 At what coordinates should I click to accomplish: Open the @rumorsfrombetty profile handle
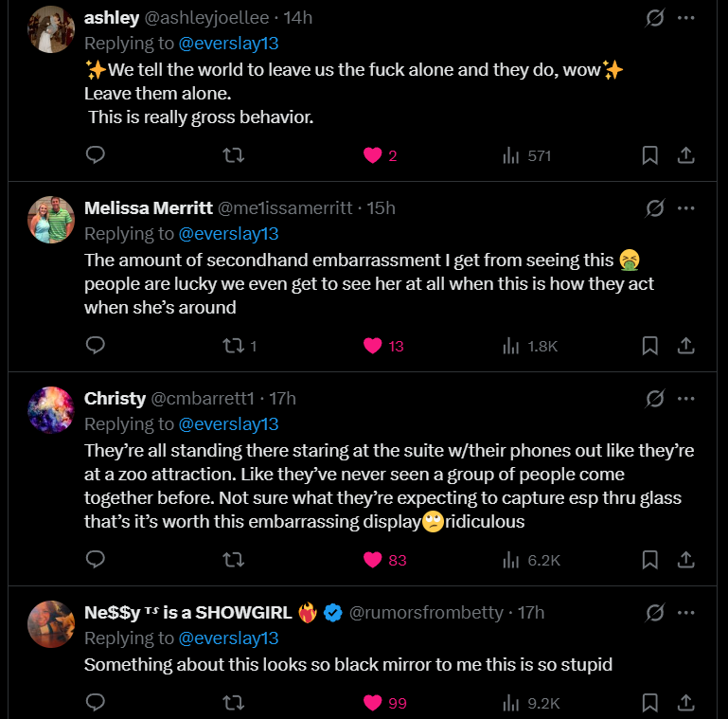pyautogui.click(x=426, y=613)
